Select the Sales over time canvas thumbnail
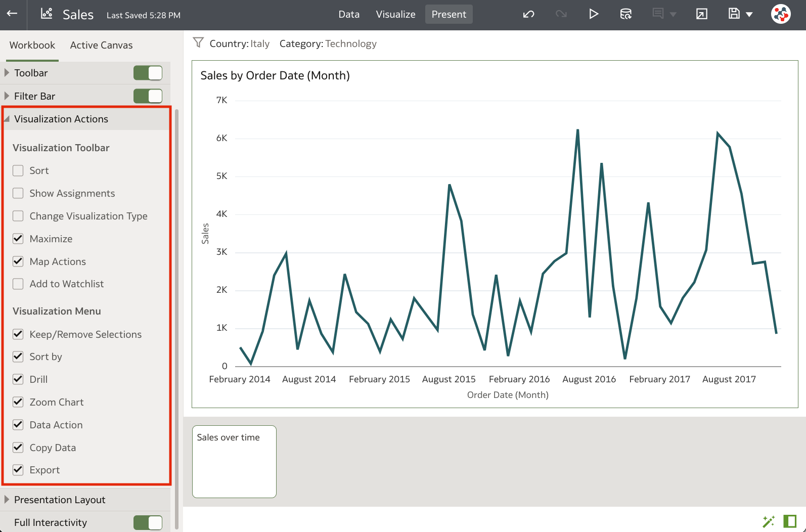806x532 pixels. [234, 461]
